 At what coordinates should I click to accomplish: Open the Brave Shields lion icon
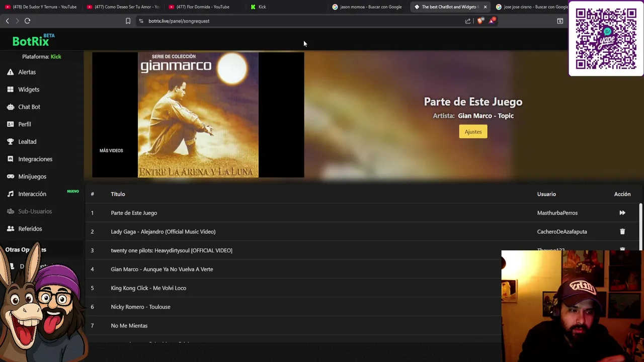(480, 21)
